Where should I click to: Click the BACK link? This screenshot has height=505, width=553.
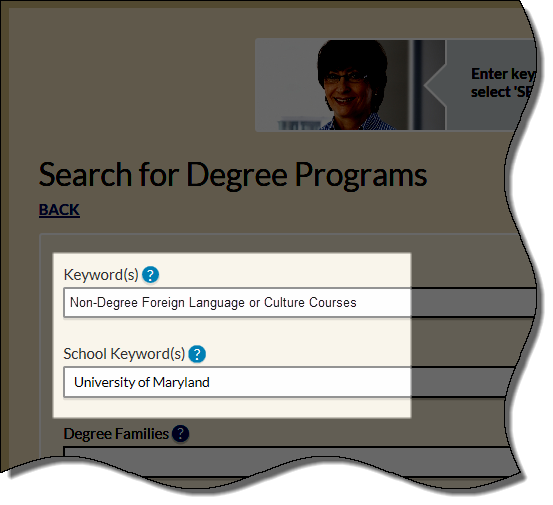click(x=59, y=210)
